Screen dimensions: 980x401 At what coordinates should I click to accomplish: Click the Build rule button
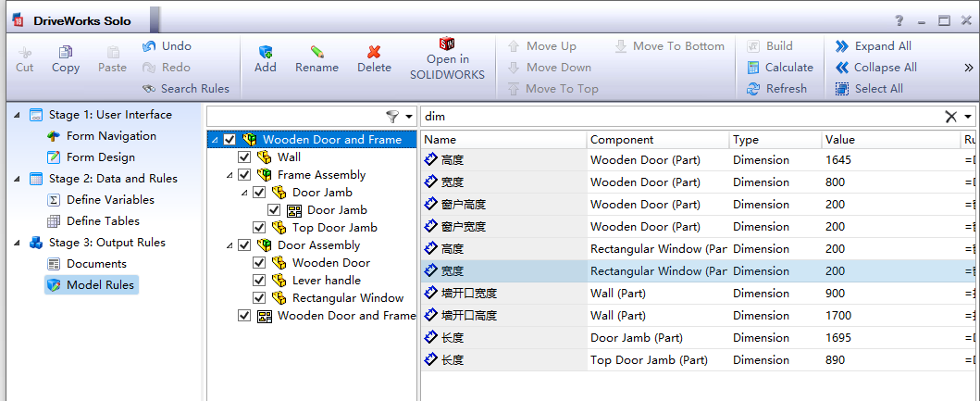point(769,46)
